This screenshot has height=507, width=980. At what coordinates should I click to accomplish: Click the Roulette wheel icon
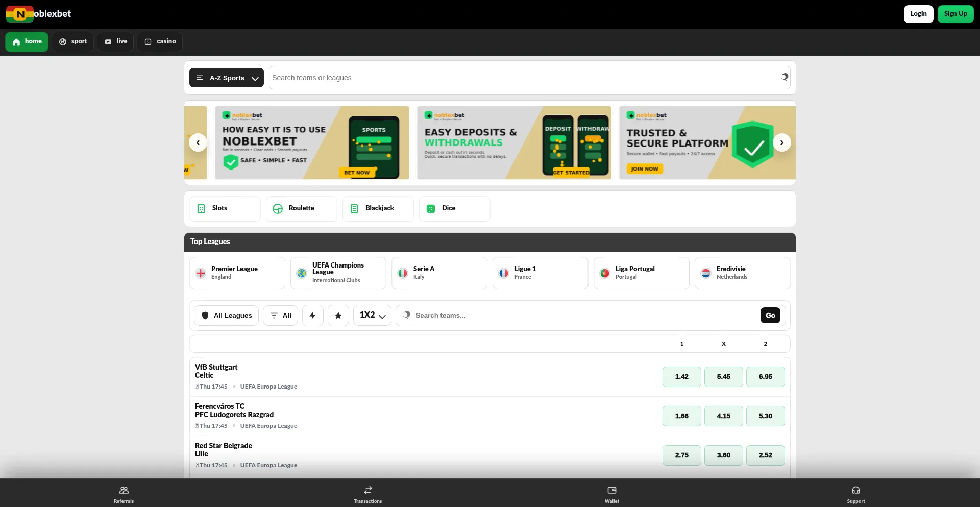(x=278, y=209)
